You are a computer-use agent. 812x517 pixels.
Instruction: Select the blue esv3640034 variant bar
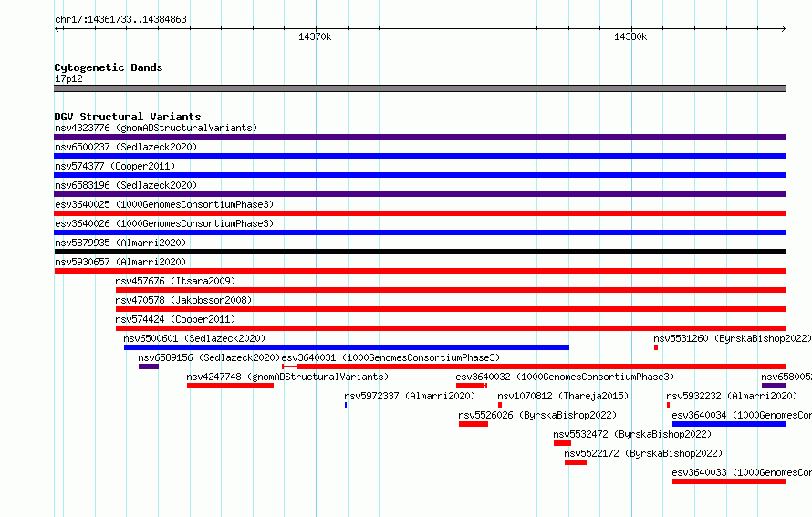(x=729, y=424)
